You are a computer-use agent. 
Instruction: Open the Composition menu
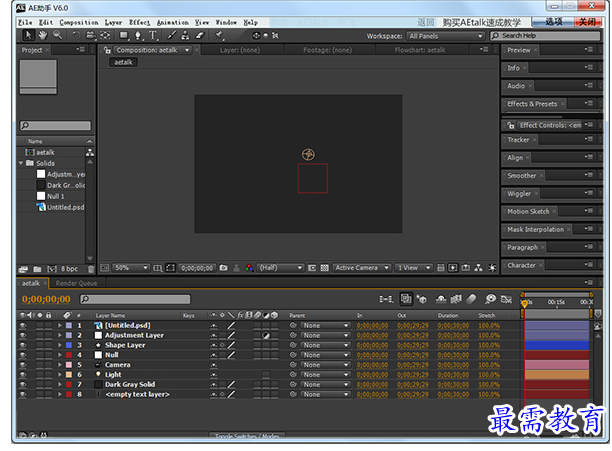pos(79,23)
